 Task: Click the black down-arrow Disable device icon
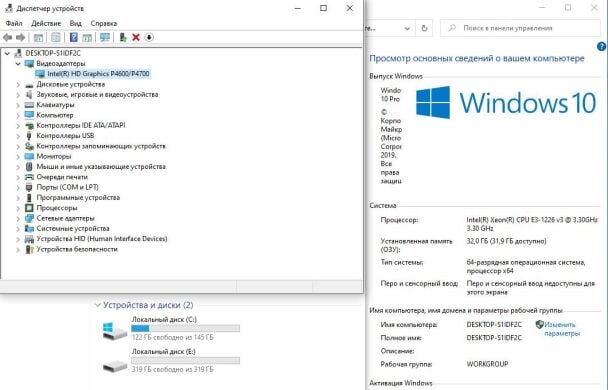[149, 37]
